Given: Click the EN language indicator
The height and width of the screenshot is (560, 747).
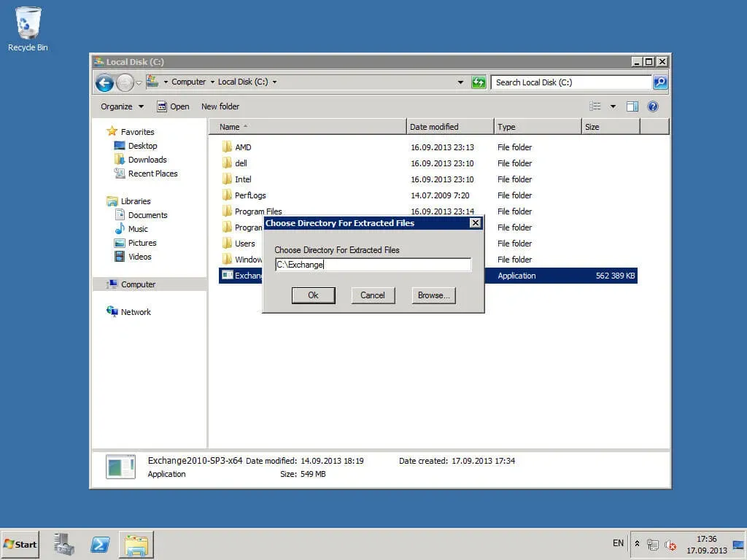Looking at the screenshot, I should tap(618, 542).
